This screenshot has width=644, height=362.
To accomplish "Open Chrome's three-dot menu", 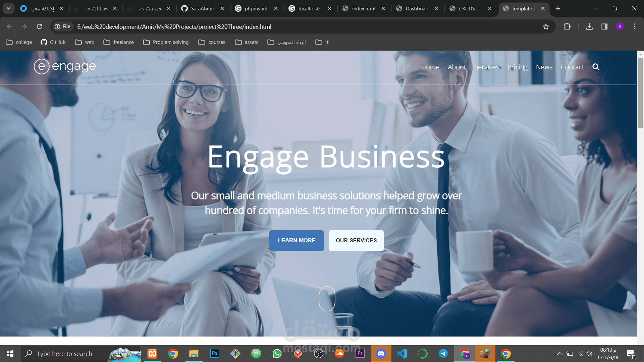I will click(635, 26).
